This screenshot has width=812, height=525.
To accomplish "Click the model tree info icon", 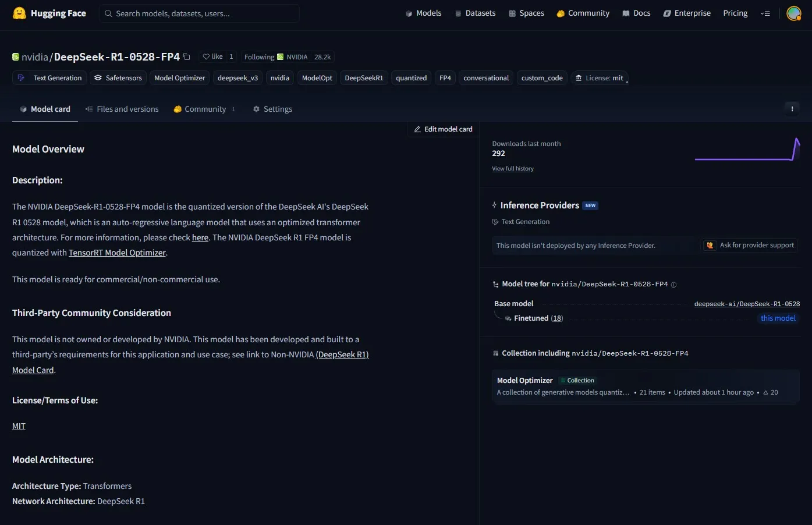I will [x=673, y=285].
